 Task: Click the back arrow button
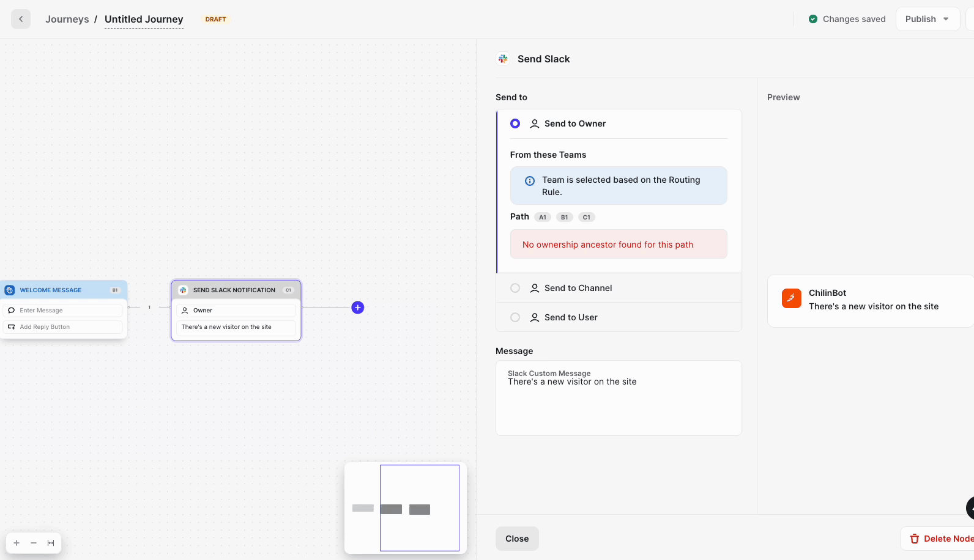[x=21, y=19]
